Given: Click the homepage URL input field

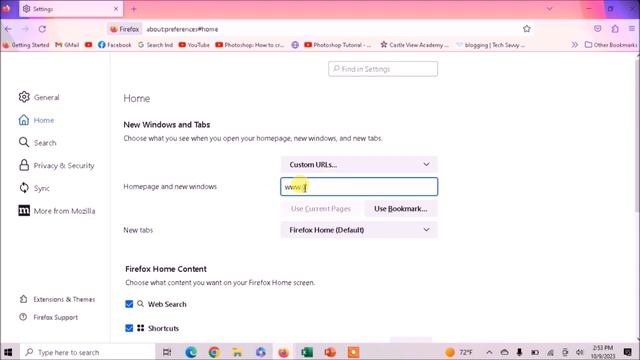Looking at the screenshot, I should click(359, 187).
